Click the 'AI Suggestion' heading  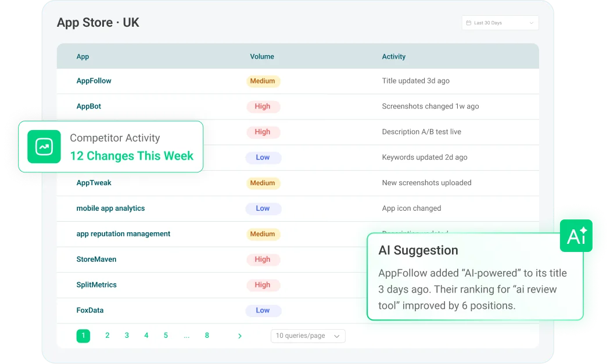click(x=418, y=250)
